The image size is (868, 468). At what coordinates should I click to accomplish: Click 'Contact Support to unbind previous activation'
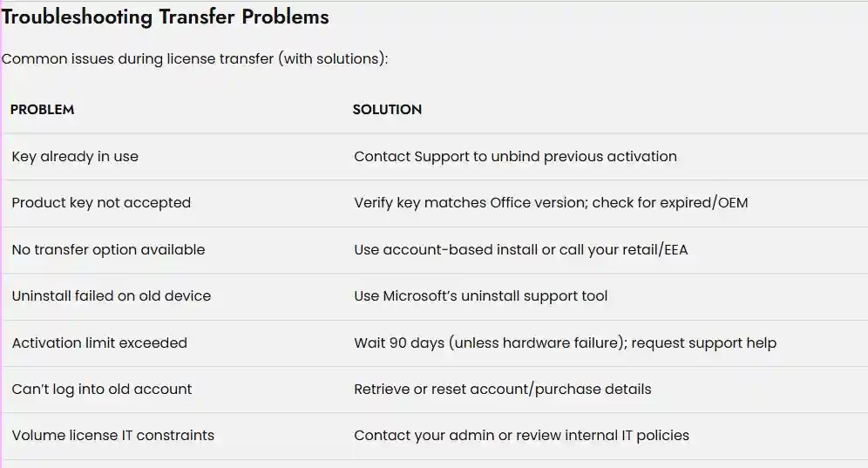[515, 157]
